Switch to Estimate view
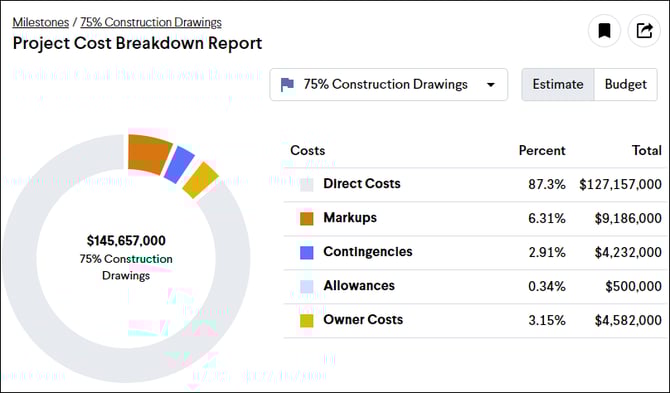The height and width of the screenshot is (393, 670). point(558,85)
